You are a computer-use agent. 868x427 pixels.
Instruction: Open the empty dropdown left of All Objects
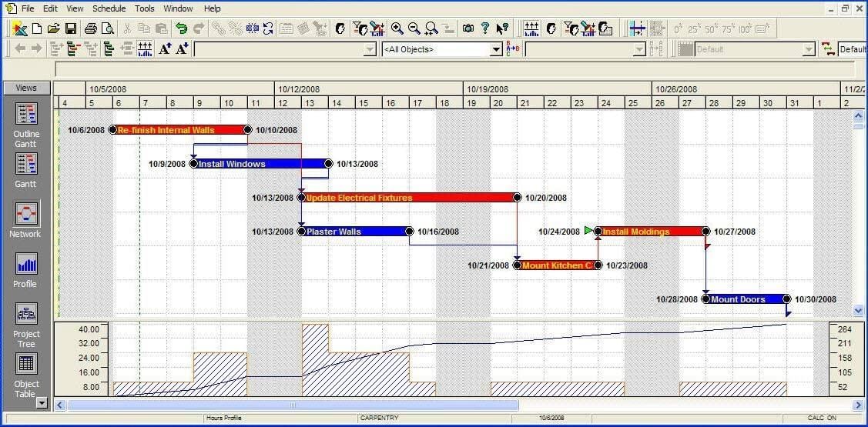[x=369, y=49]
